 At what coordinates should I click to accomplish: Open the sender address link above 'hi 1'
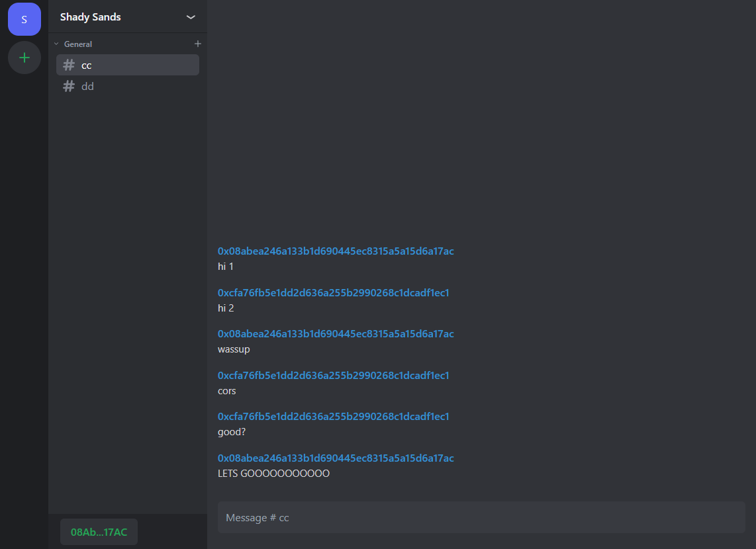coord(336,251)
